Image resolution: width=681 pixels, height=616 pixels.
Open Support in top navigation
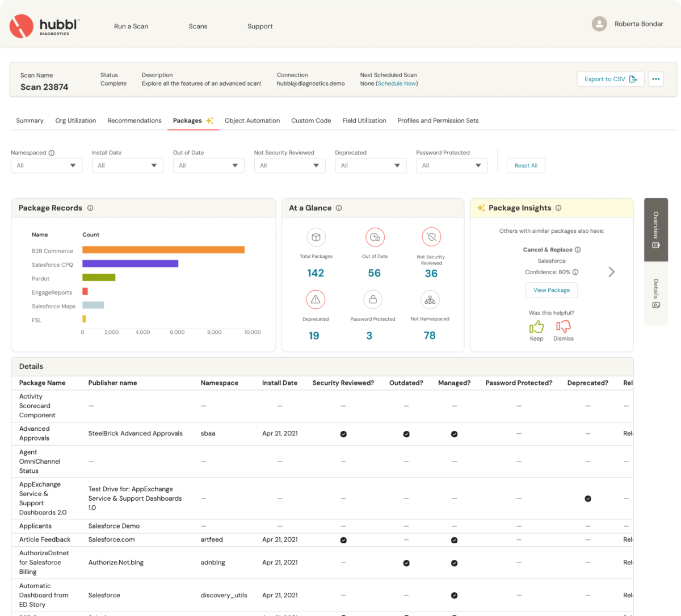(x=260, y=26)
